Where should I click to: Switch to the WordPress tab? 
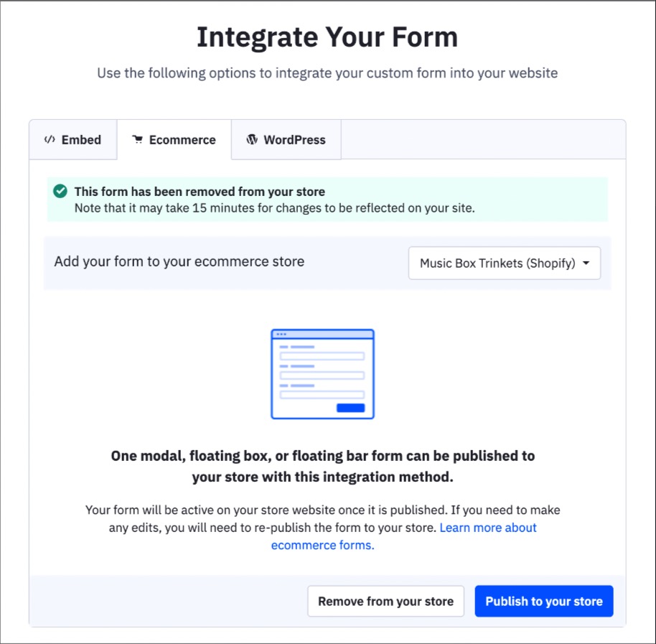286,139
